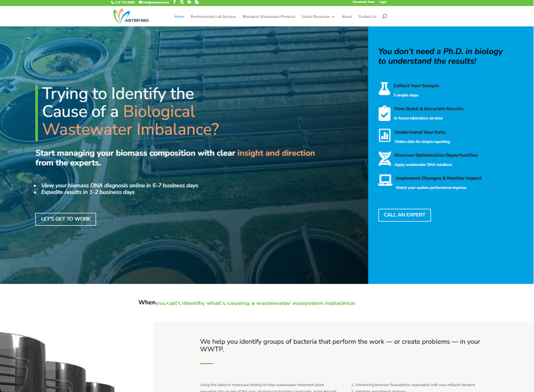Open the LinkedIn social icon
This screenshot has width=534, height=392.
[189, 2]
